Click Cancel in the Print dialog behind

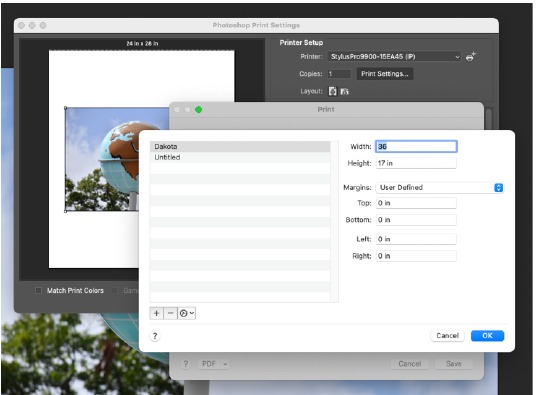point(410,364)
